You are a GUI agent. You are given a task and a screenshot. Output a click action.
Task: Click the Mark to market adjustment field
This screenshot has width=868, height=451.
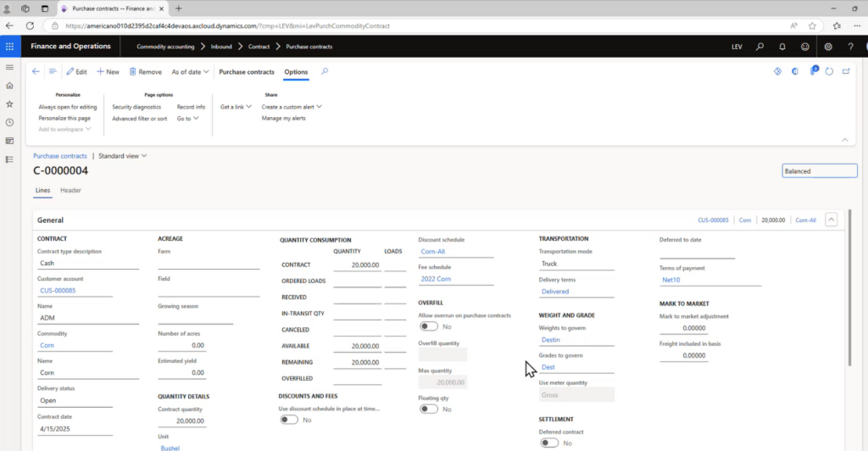683,328
